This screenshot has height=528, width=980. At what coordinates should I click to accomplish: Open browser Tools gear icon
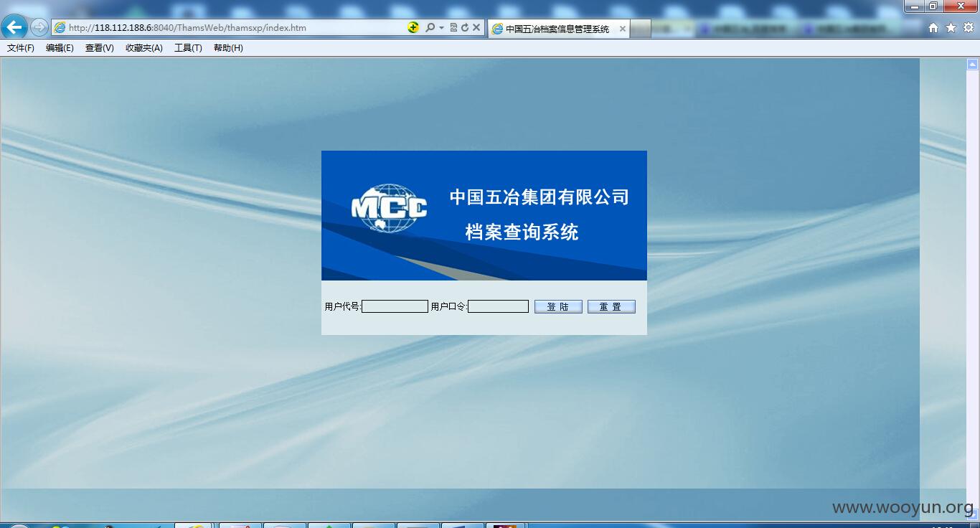968,27
